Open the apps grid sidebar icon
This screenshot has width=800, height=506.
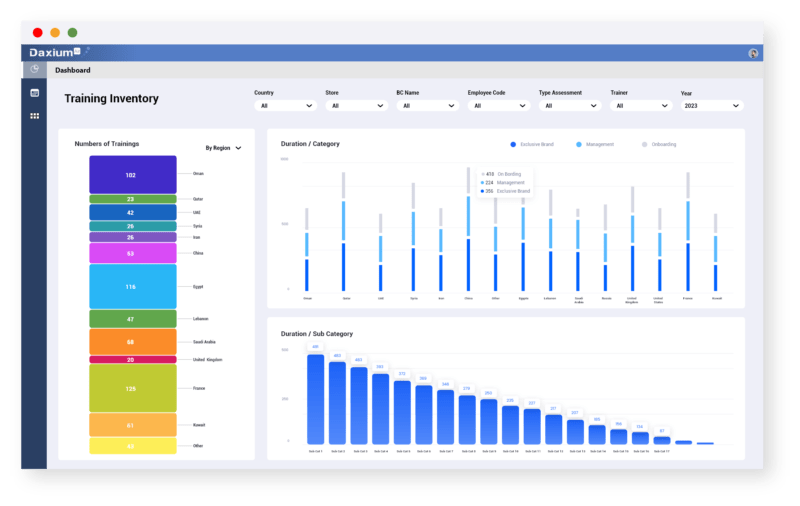34,116
